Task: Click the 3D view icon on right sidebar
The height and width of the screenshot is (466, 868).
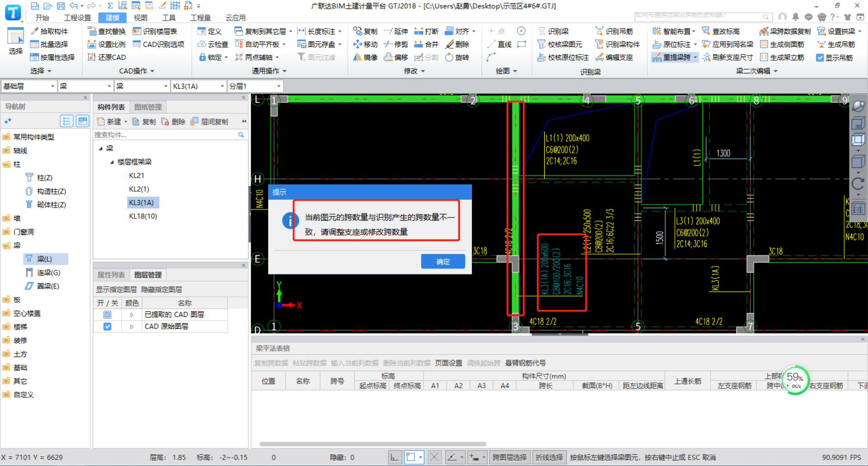Action: (858, 123)
